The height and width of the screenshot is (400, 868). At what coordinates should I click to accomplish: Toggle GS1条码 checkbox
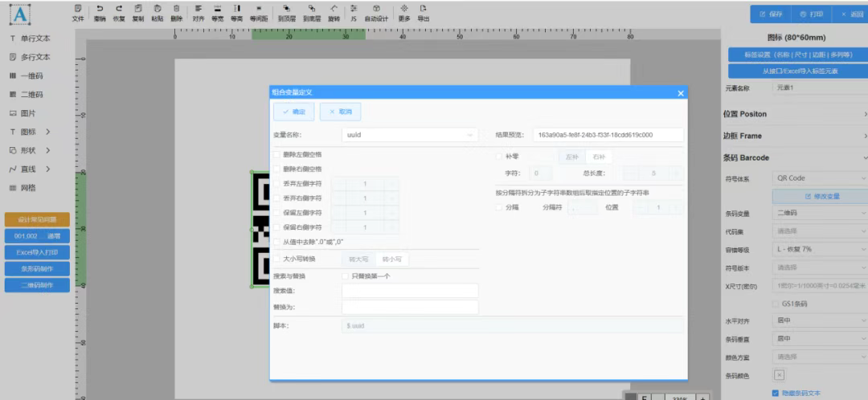(775, 304)
